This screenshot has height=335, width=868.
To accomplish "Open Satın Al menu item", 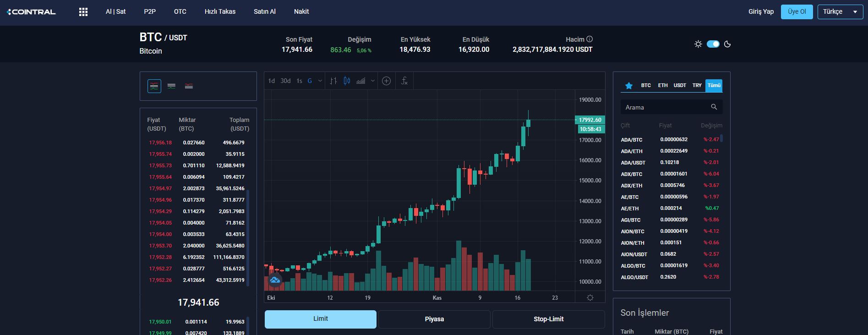I will 265,11.
